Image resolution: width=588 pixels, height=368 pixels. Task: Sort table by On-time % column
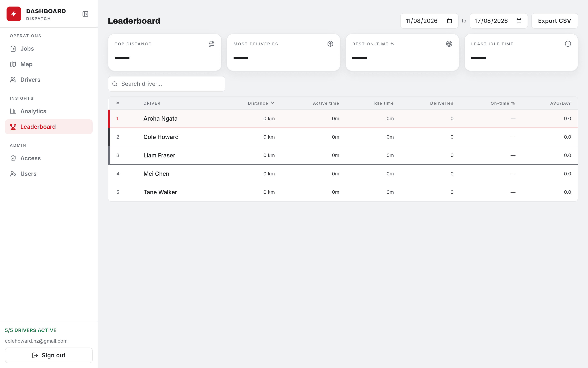click(503, 103)
